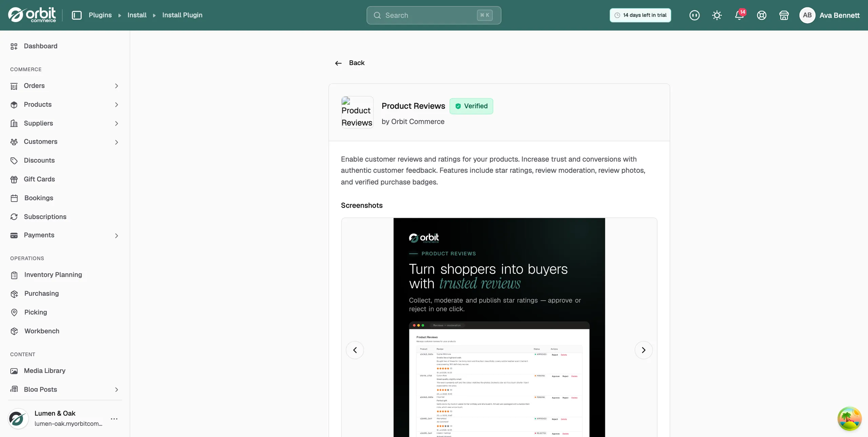Click the Product Reviews plugin logo image

[x=357, y=112]
